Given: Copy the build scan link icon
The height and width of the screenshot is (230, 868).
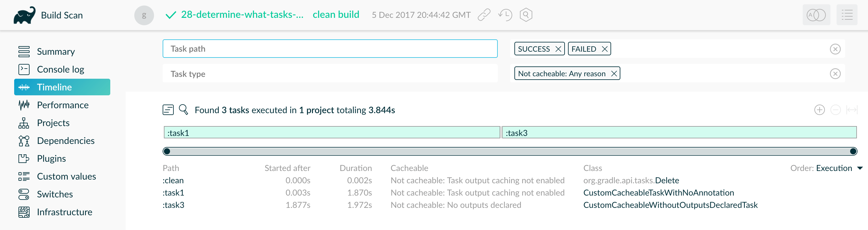Looking at the screenshot, I should [484, 15].
